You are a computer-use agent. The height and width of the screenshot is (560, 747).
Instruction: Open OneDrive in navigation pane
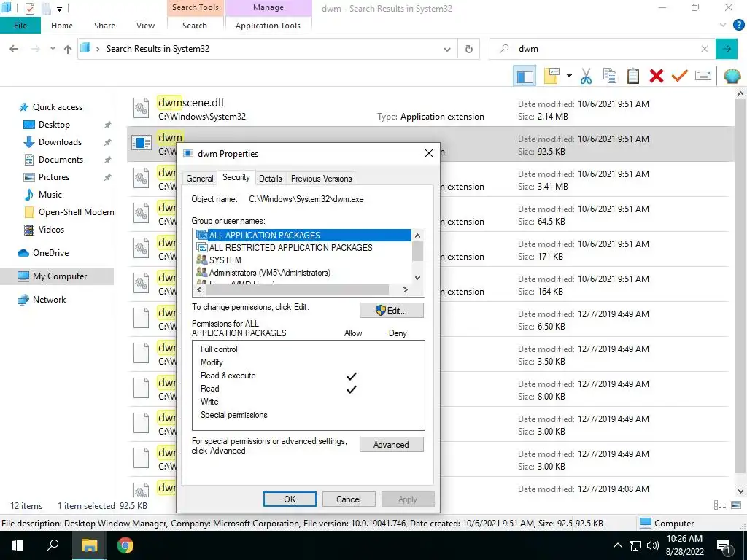pyautogui.click(x=43, y=253)
